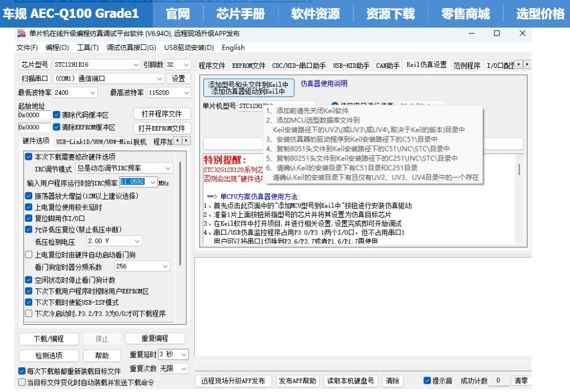The height and width of the screenshot is (392, 570).
Task: Switch to 程序文件 tab
Action: pos(212,66)
